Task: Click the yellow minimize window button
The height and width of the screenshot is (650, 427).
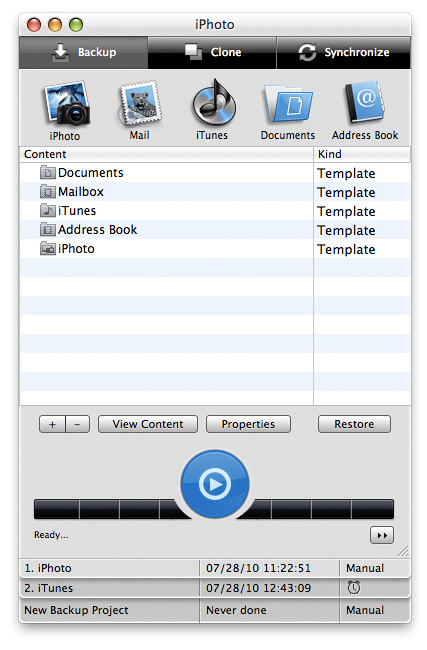Action: [55, 25]
